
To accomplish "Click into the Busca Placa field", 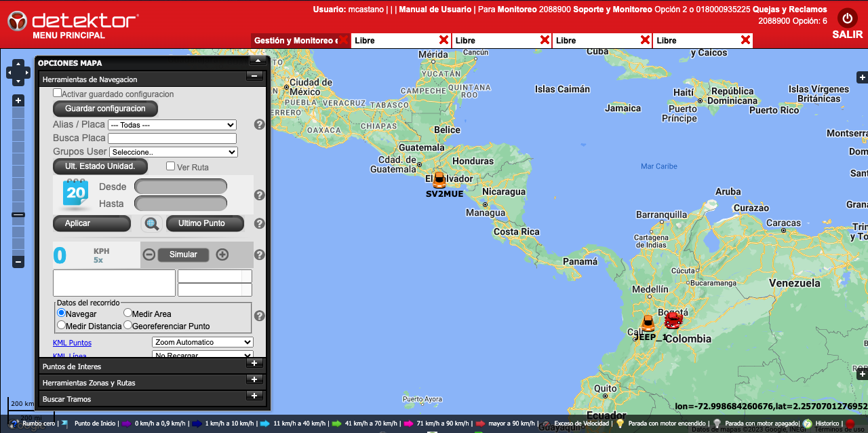I will [x=172, y=138].
